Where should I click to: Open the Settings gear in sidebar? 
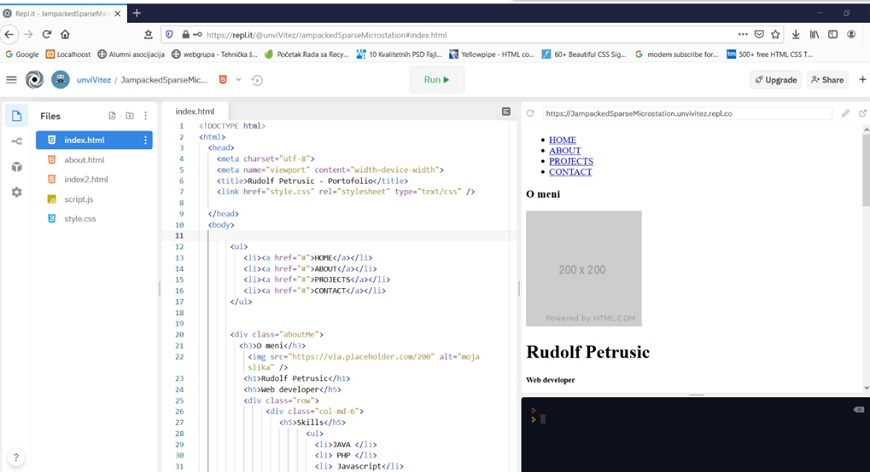point(17,192)
